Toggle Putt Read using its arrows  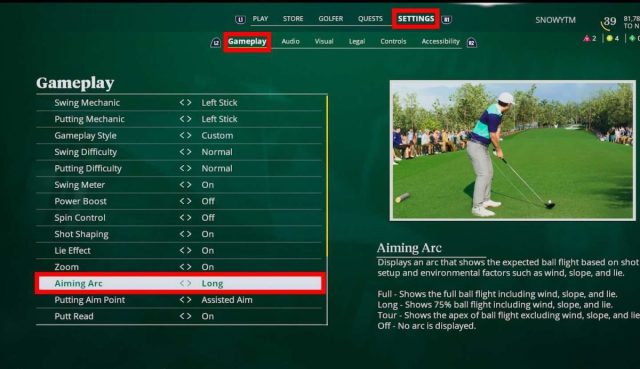pos(185,316)
